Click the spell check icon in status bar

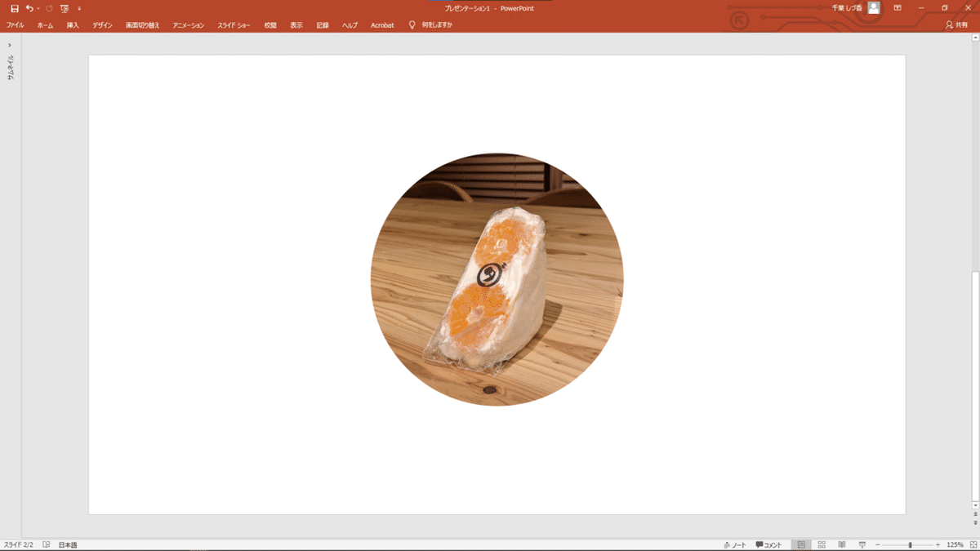[47, 544]
